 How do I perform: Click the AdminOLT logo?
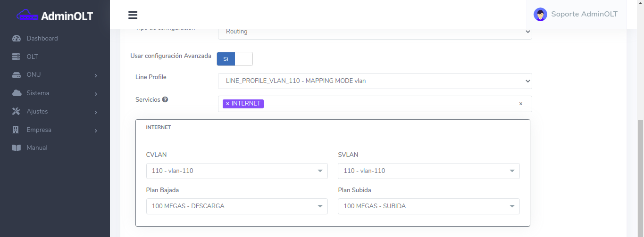[55, 16]
